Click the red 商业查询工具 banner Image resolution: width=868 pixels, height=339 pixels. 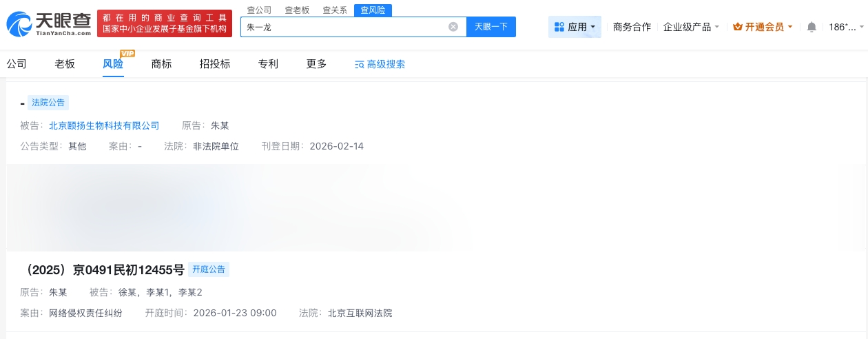[x=165, y=23]
